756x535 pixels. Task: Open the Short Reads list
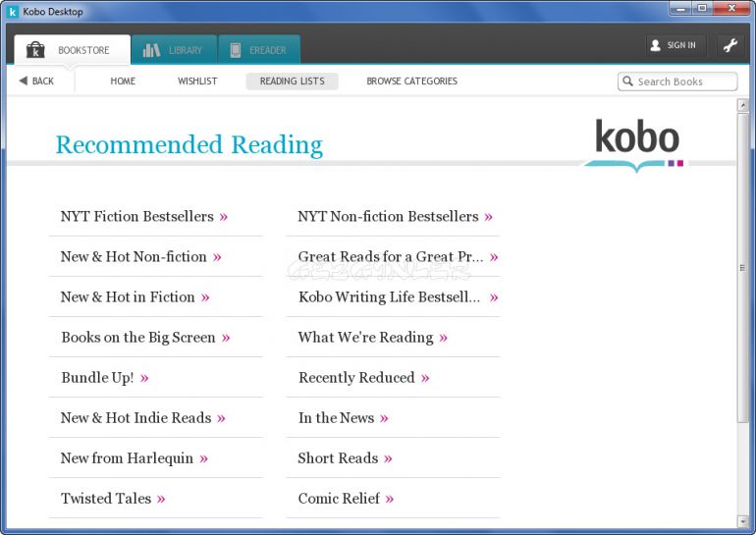click(x=345, y=457)
